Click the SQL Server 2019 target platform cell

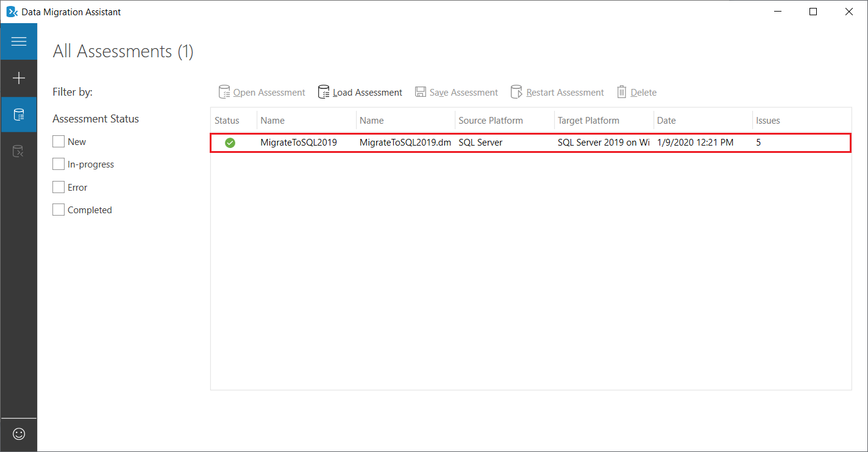click(603, 143)
